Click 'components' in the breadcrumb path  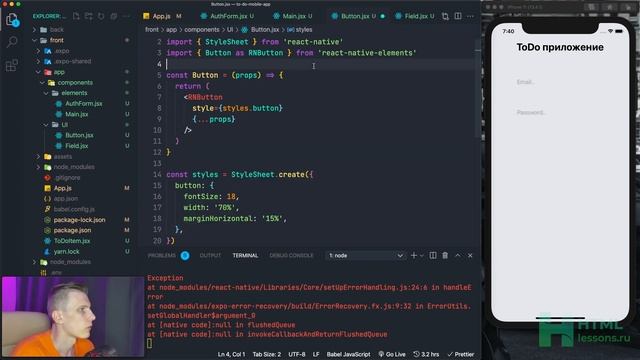click(202, 30)
